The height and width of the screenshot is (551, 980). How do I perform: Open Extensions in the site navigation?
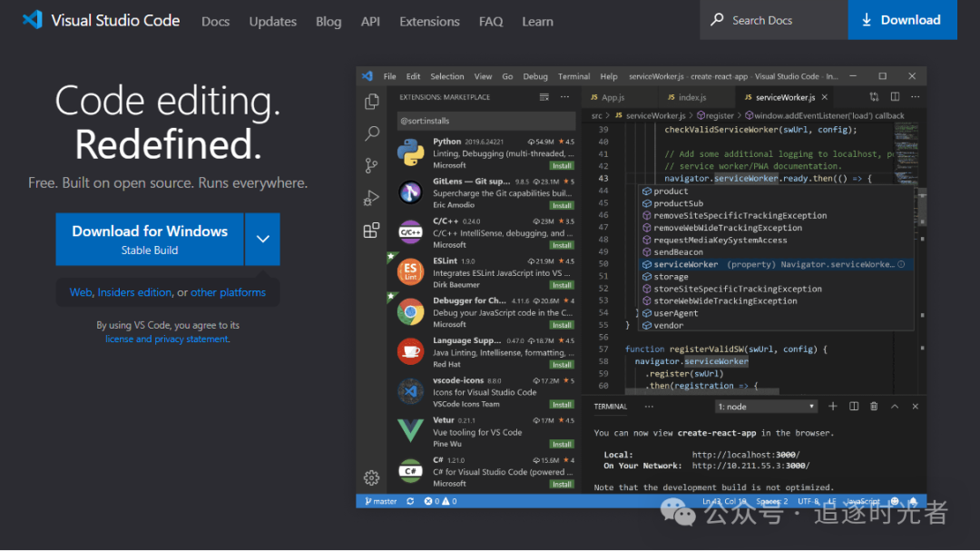[x=429, y=21]
